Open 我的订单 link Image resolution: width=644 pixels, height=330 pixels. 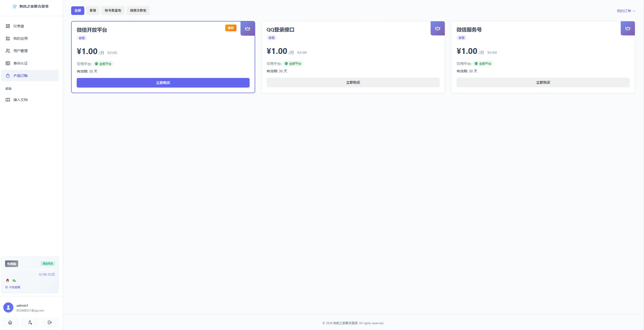coord(626,11)
